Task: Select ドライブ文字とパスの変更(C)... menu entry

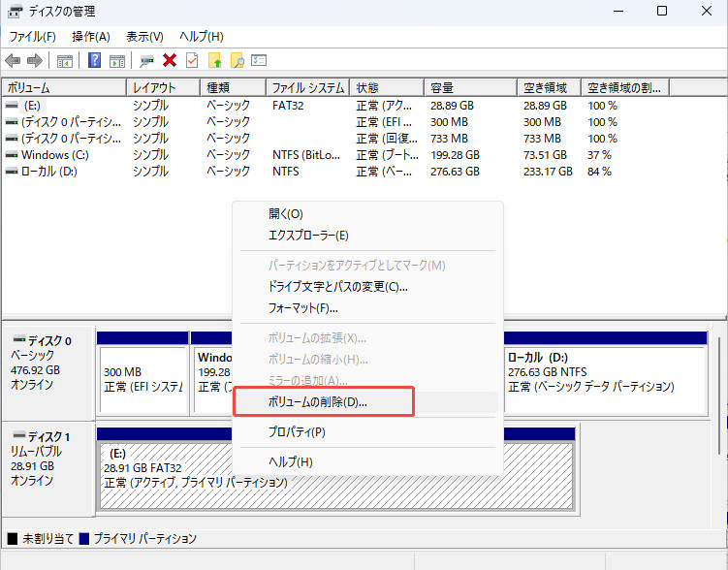Action: click(x=367, y=287)
